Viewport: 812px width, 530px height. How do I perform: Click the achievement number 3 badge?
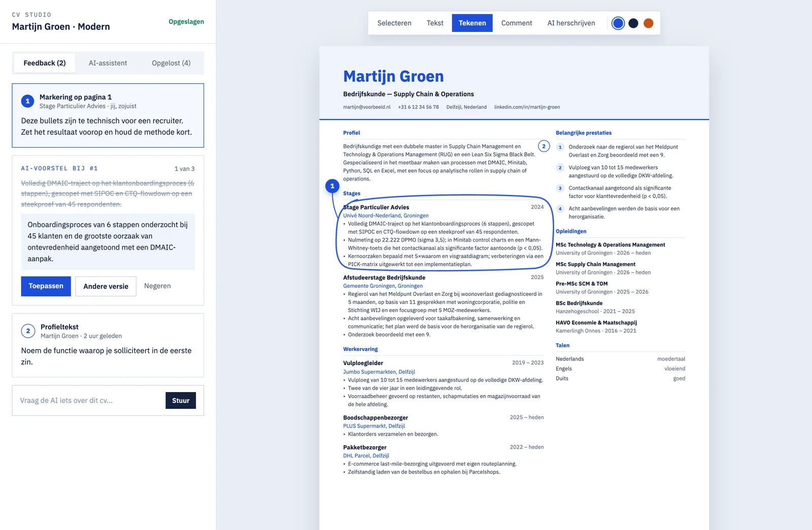[560, 188]
